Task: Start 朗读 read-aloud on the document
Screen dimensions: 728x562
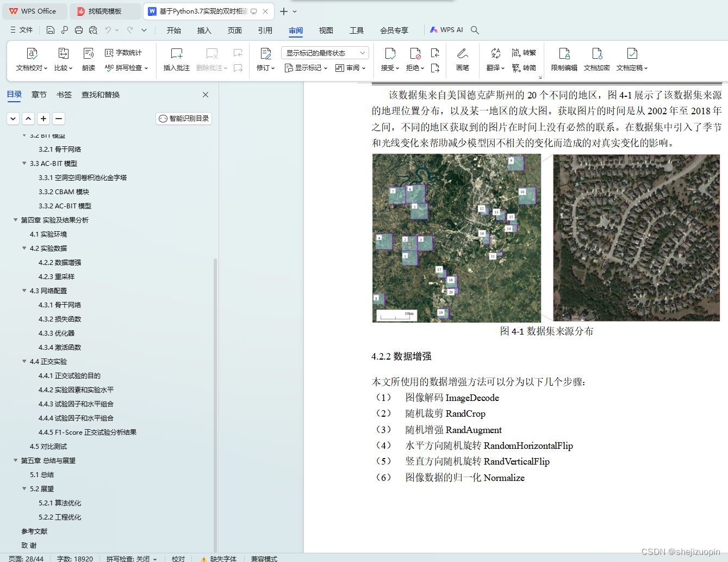Action: click(x=88, y=59)
